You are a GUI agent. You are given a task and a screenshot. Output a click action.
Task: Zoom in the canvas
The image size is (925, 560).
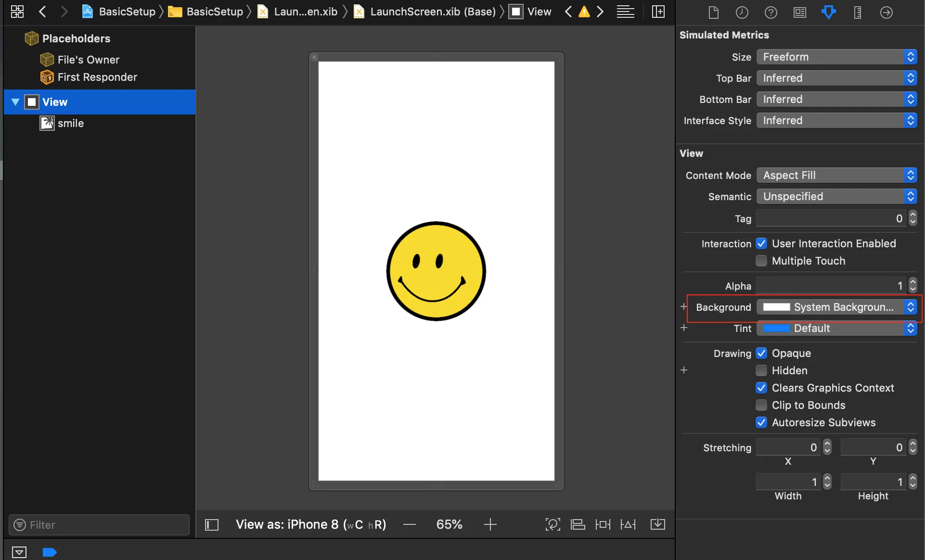490,524
